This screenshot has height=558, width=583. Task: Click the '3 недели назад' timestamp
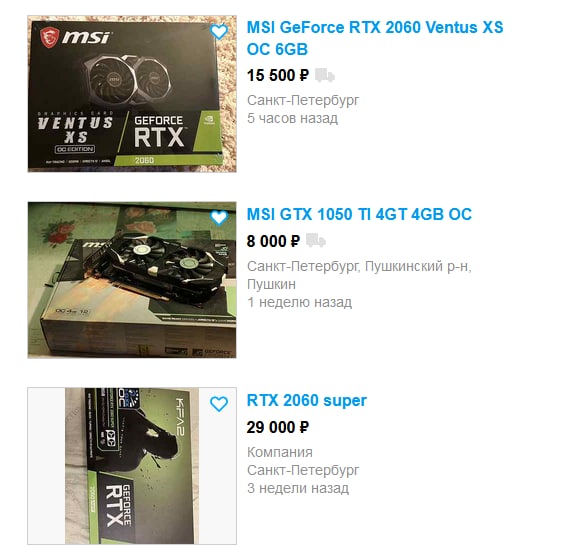(x=298, y=488)
